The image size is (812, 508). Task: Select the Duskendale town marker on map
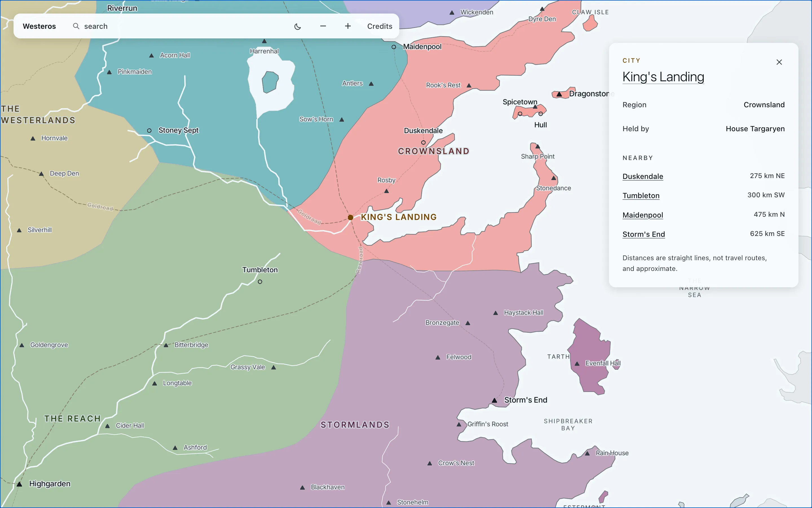(x=423, y=143)
